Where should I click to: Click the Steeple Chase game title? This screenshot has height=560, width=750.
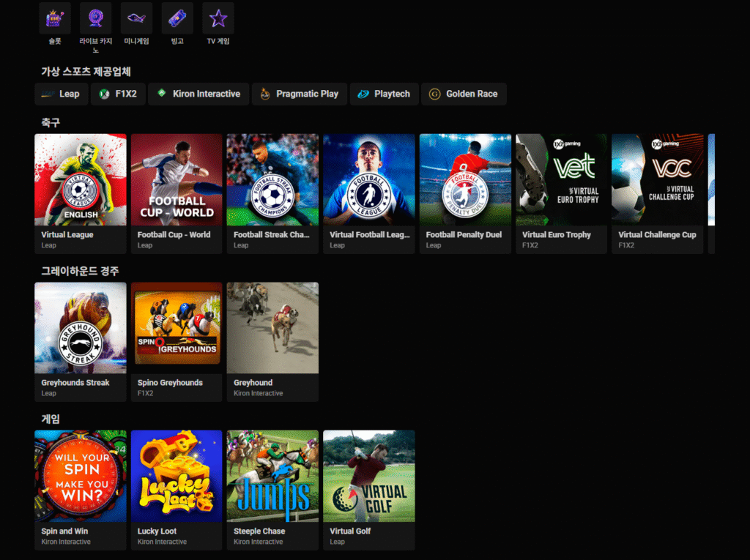click(259, 531)
